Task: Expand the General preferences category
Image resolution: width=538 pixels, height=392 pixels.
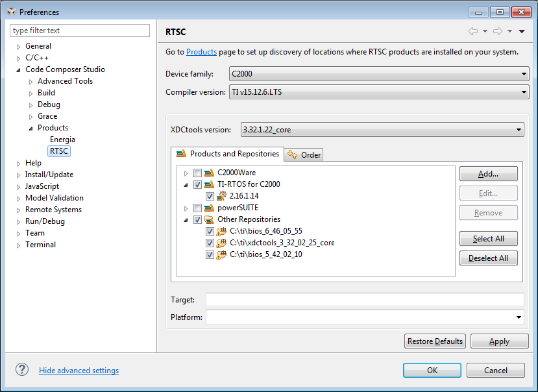Action: click(19, 46)
